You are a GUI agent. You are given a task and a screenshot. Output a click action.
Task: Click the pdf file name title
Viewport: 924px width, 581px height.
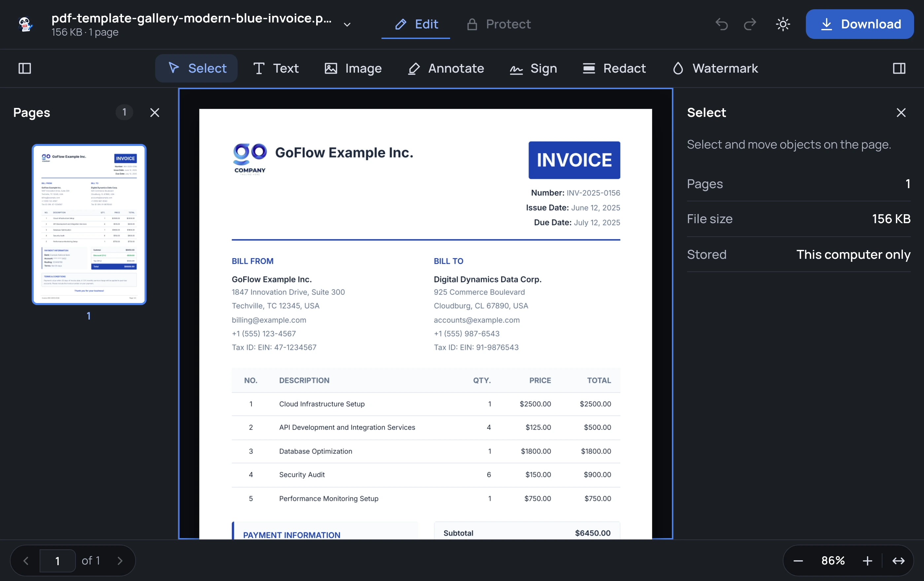191,18
